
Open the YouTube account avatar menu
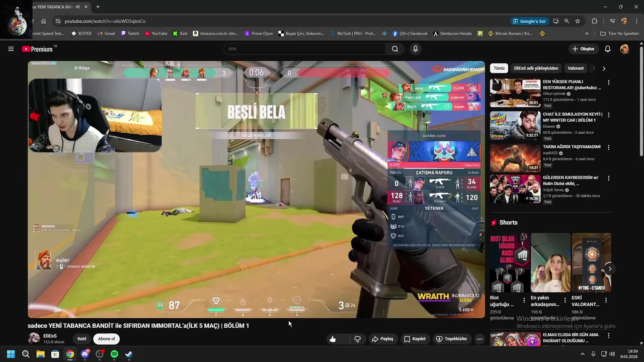(x=624, y=49)
